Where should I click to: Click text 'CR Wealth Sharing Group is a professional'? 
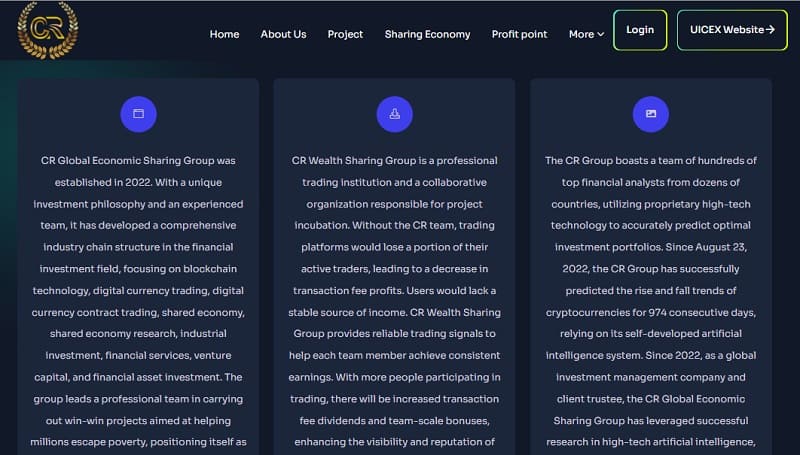coord(394,161)
